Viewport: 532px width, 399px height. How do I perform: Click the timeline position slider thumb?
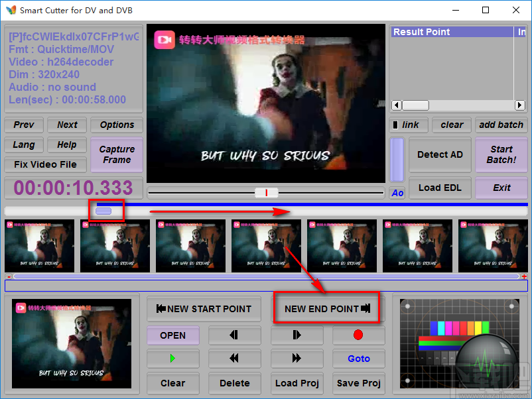[103, 211]
